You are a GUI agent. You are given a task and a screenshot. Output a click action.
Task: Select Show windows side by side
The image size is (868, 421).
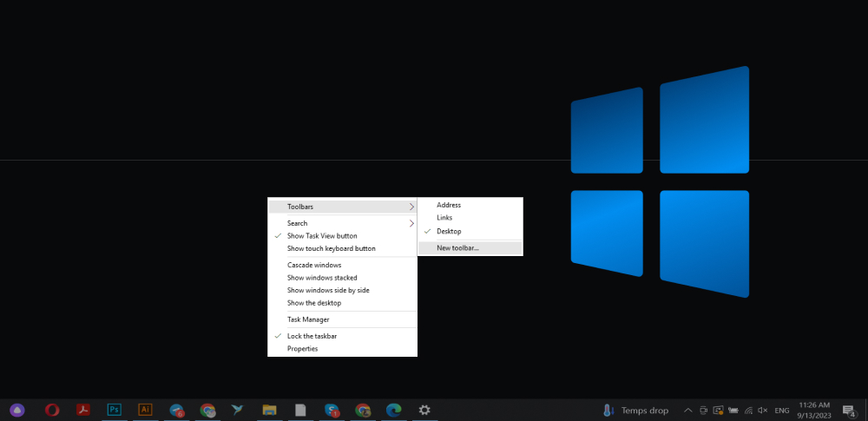pyautogui.click(x=342, y=290)
